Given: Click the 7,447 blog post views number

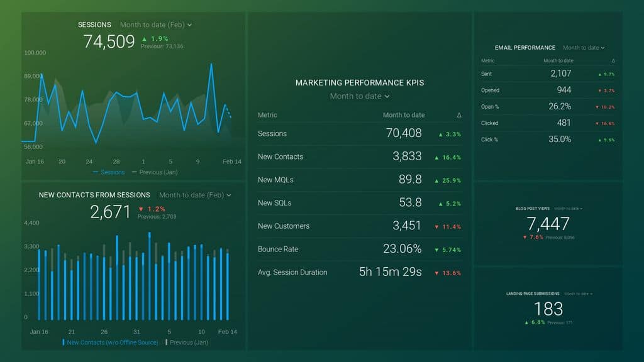Looking at the screenshot, I should click(548, 224).
